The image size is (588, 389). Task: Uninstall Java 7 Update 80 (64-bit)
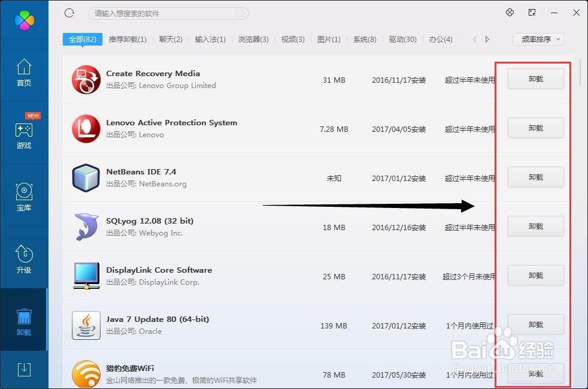[536, 324]
